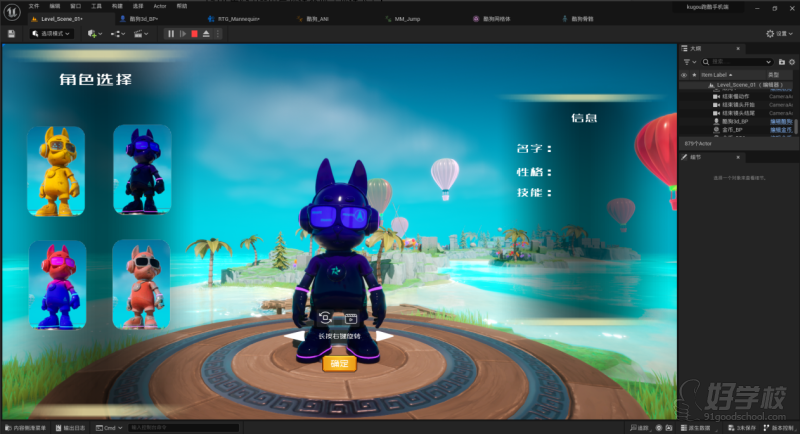Screen dimensions: 800x434
Task: Click the Eject button in play controls
Action: point(206,33)
